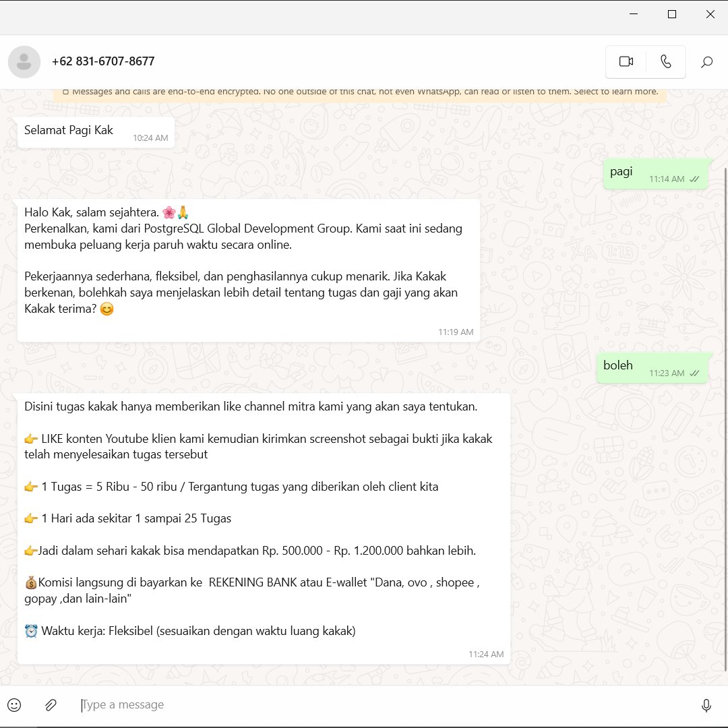
Task: Start a video call with the contact
Action: pyautogui.click(x=626, y=62)
